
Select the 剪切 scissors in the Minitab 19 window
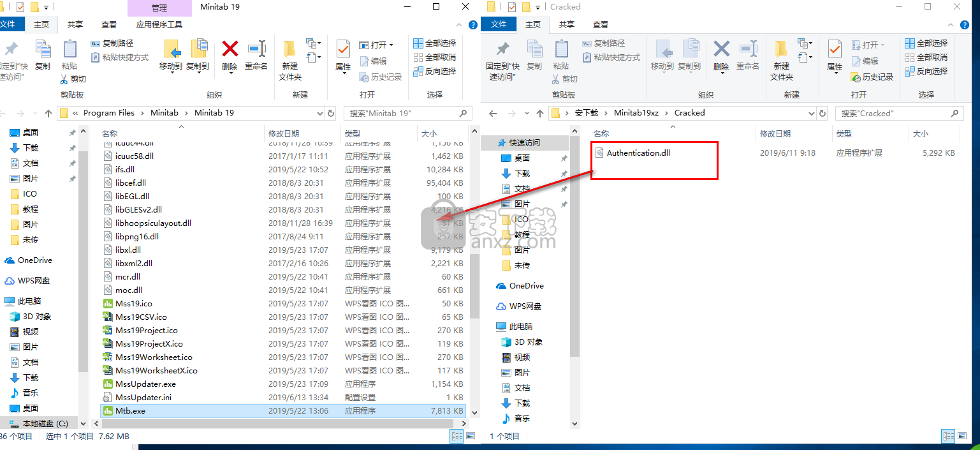click(x=73, y=79)
